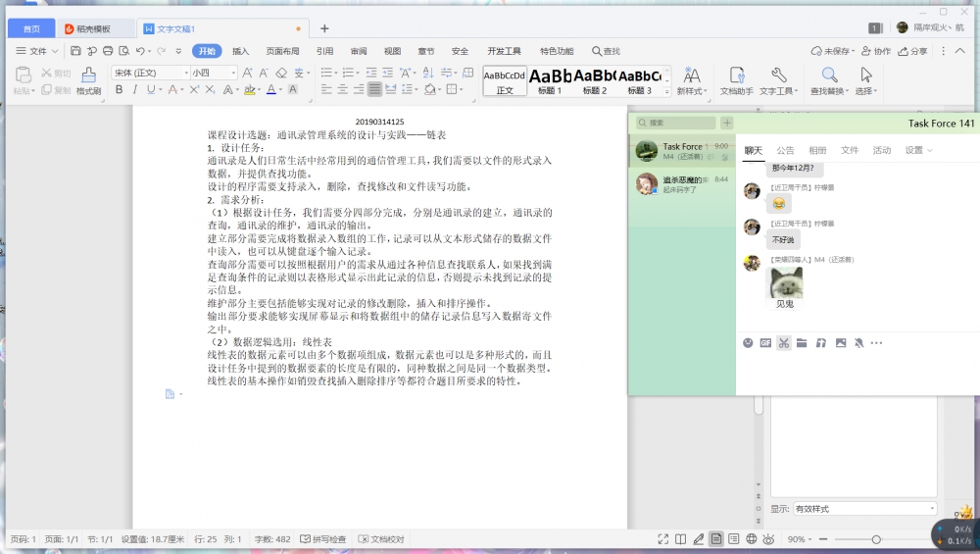Select the scissors screenshot tool in chat
This screenshot has width=980, height=554.
coord(784,342)
